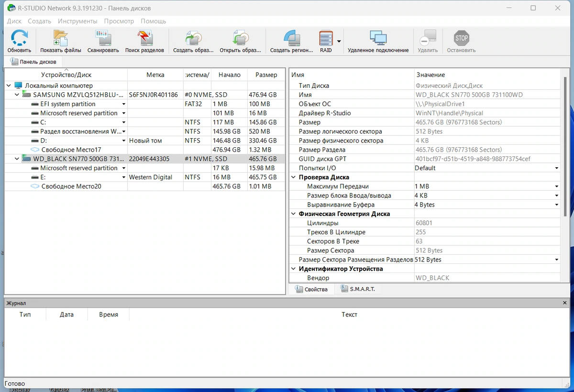Viewport: 574px width, 392px height.
Task: Collapse Идентификатор Устройства group
Action: tap(294, 269)
